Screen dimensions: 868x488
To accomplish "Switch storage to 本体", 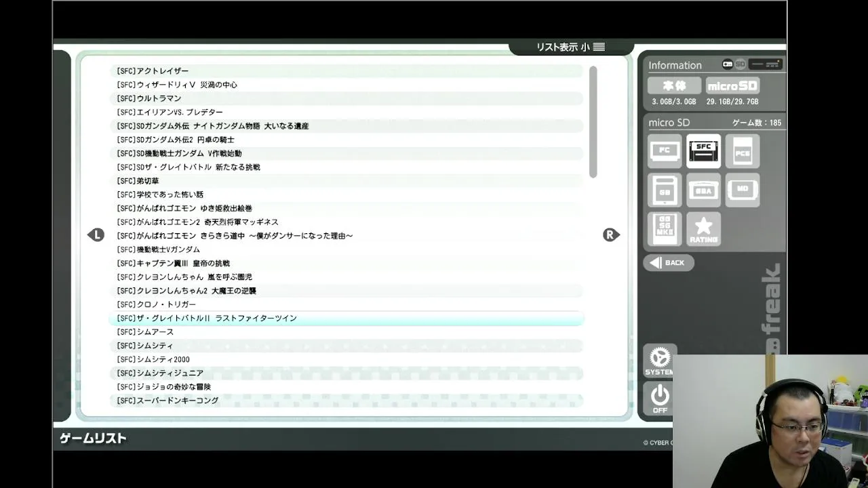I will point(674,85).
